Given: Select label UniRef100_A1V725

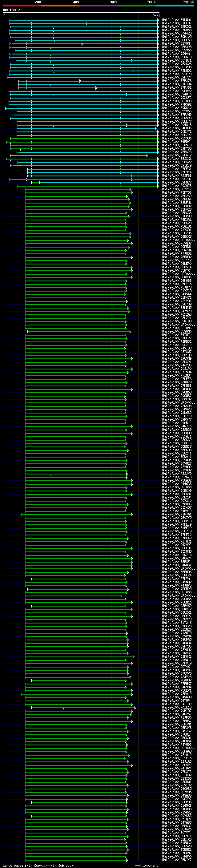Looking at the screenshot, I should click(x=177, y=291).
